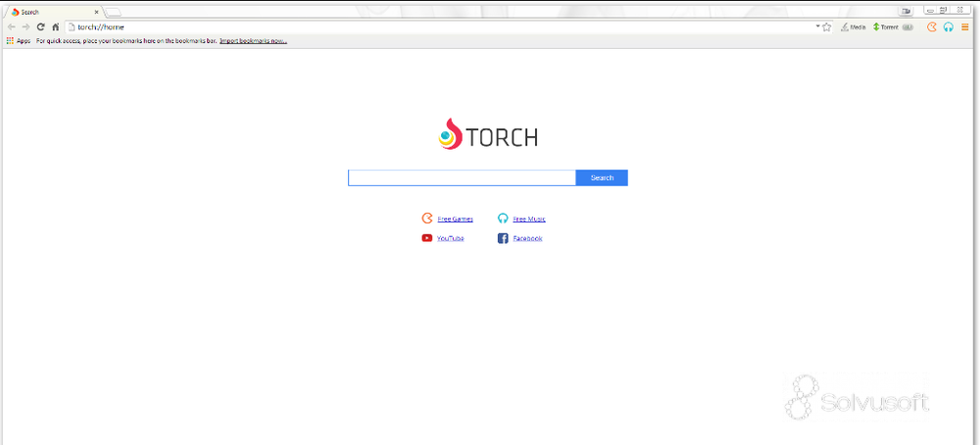Open the address bar dropdown arrow

[x=818, y=26]
